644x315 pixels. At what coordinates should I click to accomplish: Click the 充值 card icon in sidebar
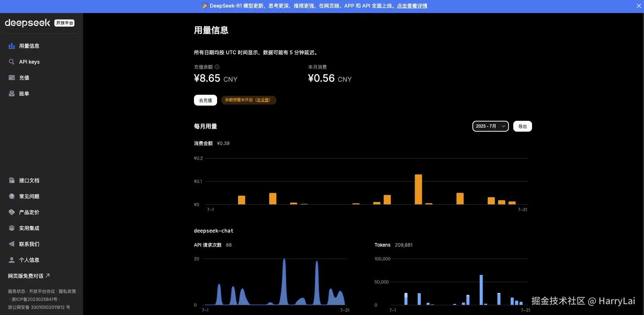pos(12,78)
